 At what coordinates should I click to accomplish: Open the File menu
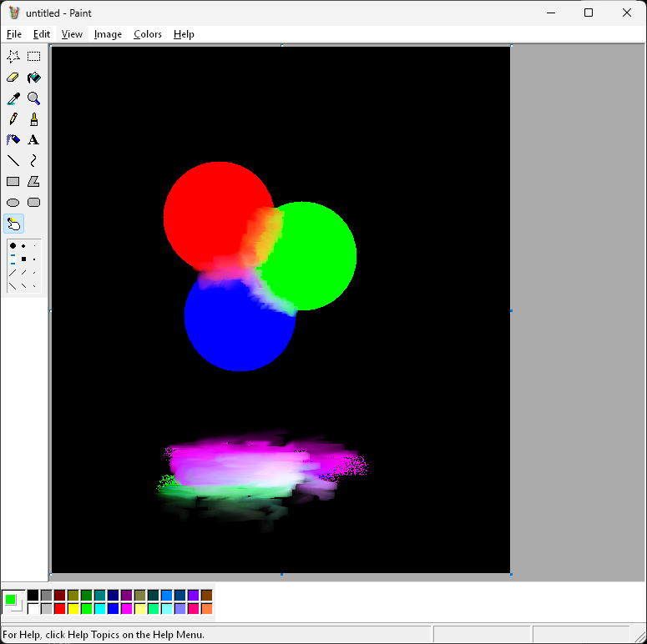point(14,34)
